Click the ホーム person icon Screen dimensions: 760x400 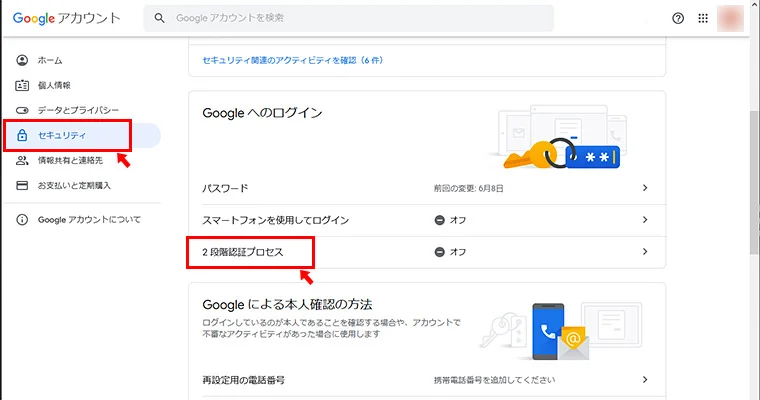click(22, 60)
